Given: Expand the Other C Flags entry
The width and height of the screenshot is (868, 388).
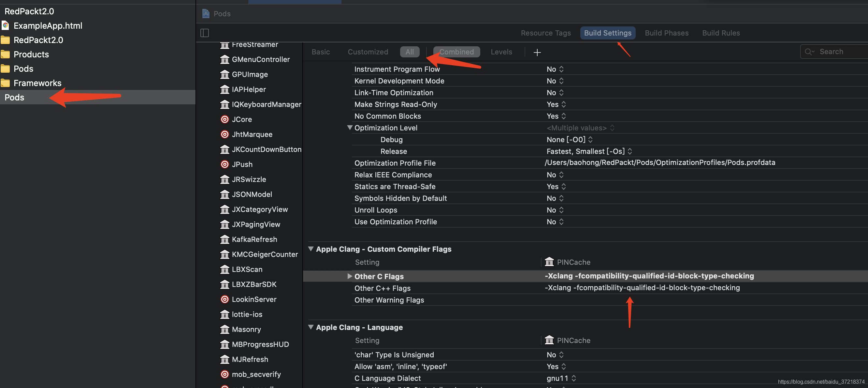Looking at the screenshot, I should pyautogui.click(x=350, y=276).
